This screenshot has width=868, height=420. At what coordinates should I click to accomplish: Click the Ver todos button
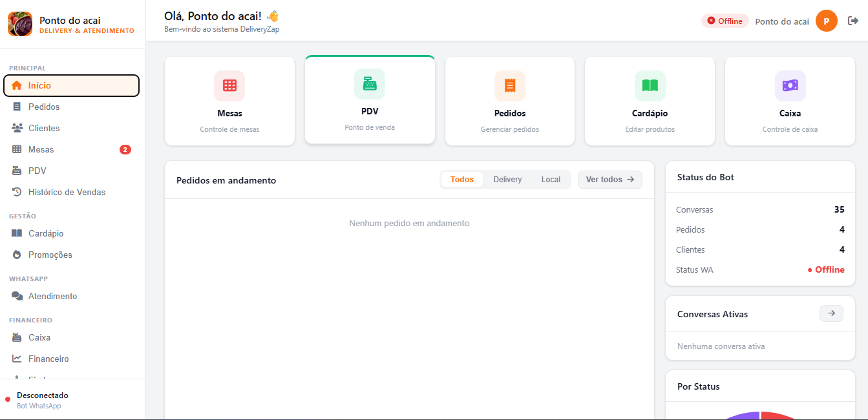[610, 180]
